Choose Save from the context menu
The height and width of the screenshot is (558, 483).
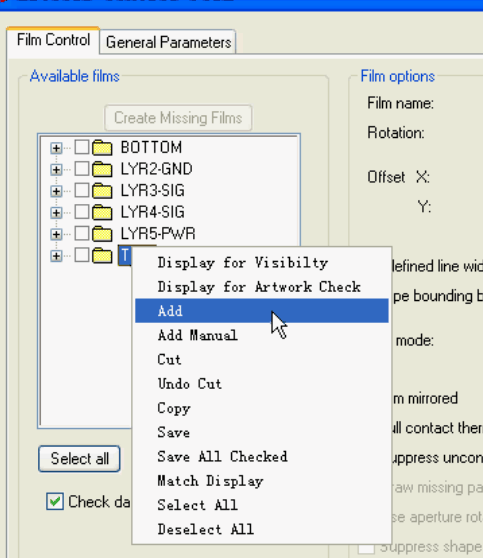pos(262,432)
